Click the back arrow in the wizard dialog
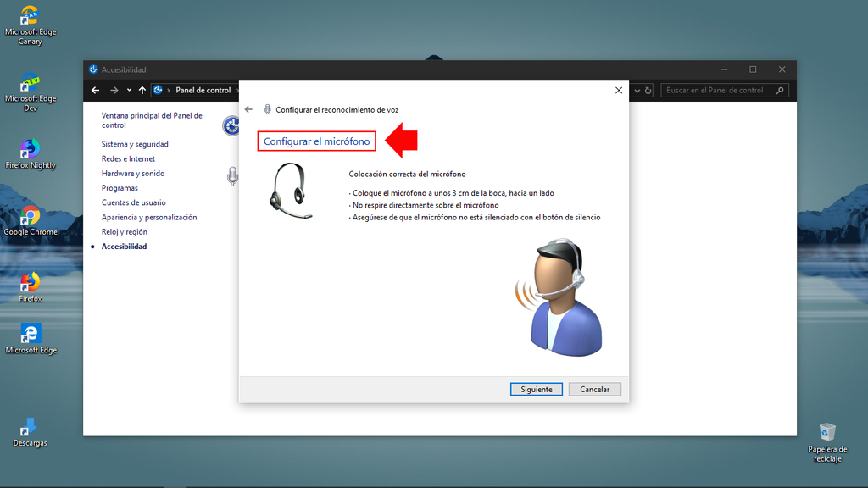Screen dimensions: 868x488 pos(248,109)
